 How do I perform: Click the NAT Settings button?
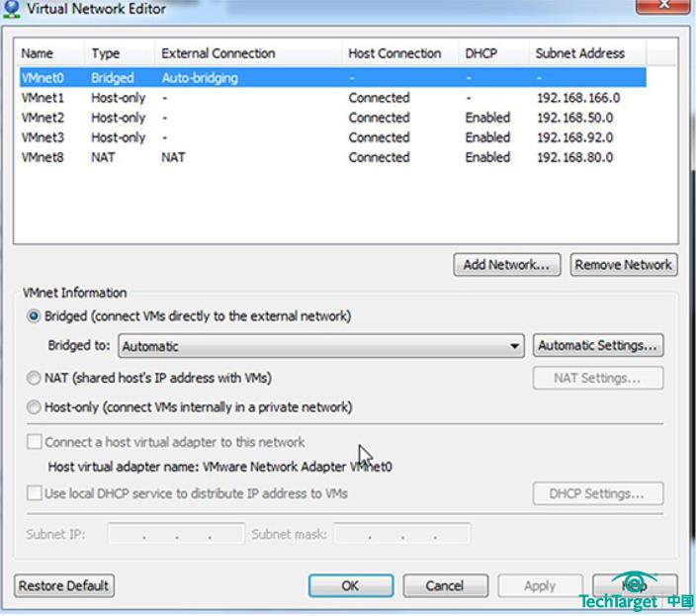click(598, 378)
